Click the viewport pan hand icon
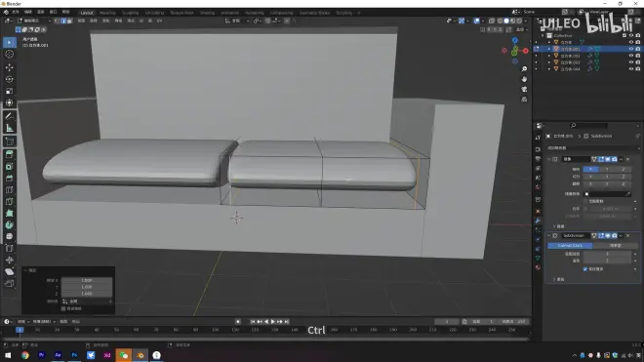 pos(524,79)
